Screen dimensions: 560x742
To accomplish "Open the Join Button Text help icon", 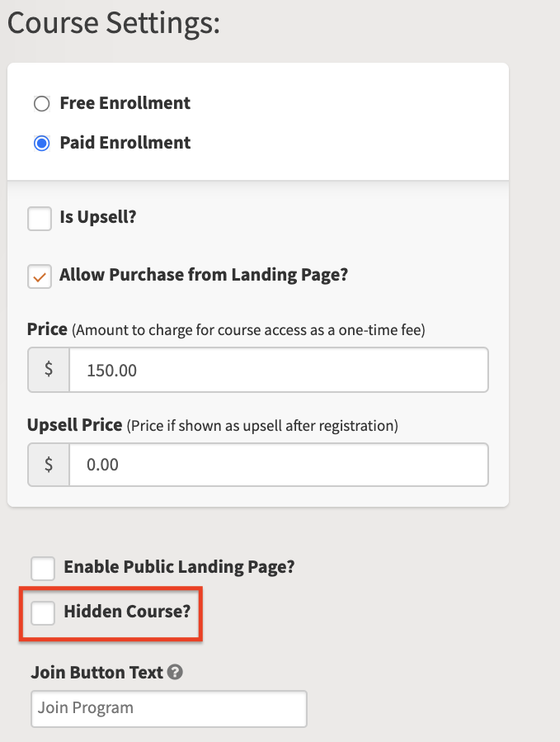I will (175, 672).
